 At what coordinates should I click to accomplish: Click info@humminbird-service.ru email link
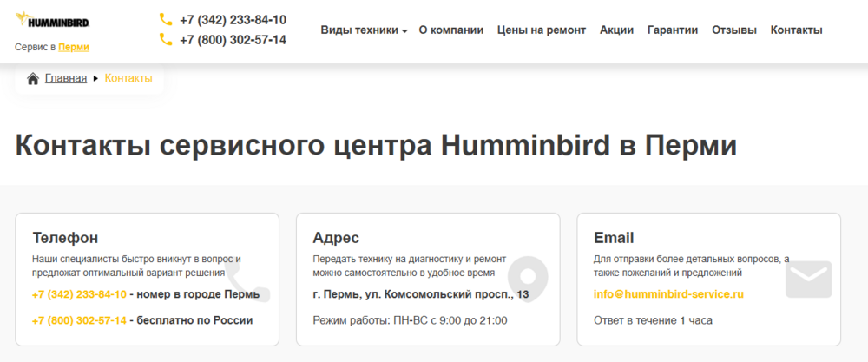(x=668, y=294)
